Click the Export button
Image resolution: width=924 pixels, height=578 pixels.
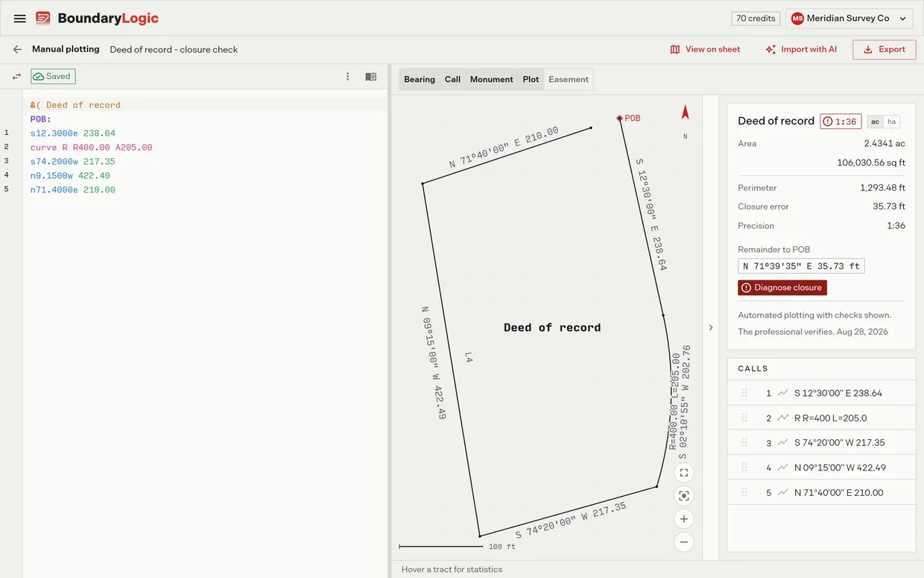click(x=885, y=49)
